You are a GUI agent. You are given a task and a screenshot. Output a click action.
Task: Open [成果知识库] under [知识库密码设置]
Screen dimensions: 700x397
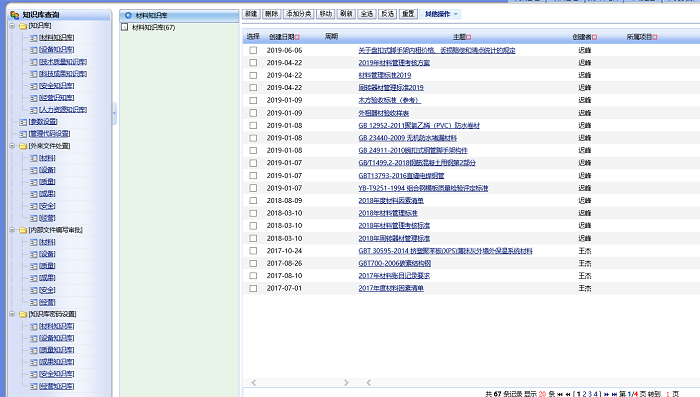[57, 362]
